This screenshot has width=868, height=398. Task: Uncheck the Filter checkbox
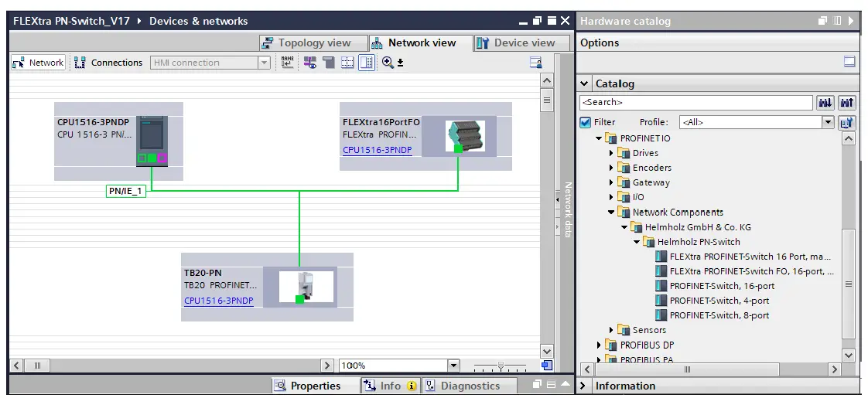pos(585,122)
